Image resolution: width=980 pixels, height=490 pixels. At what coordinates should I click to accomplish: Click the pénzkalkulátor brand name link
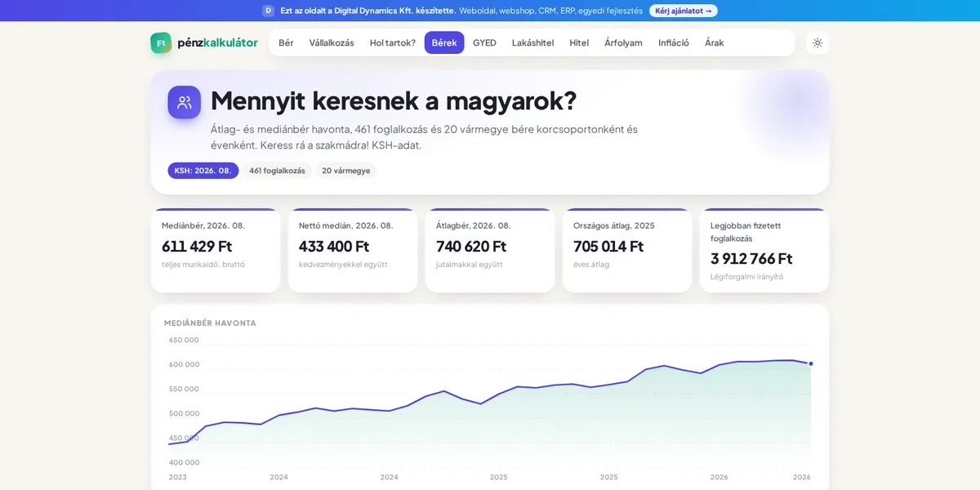(217, 42)
